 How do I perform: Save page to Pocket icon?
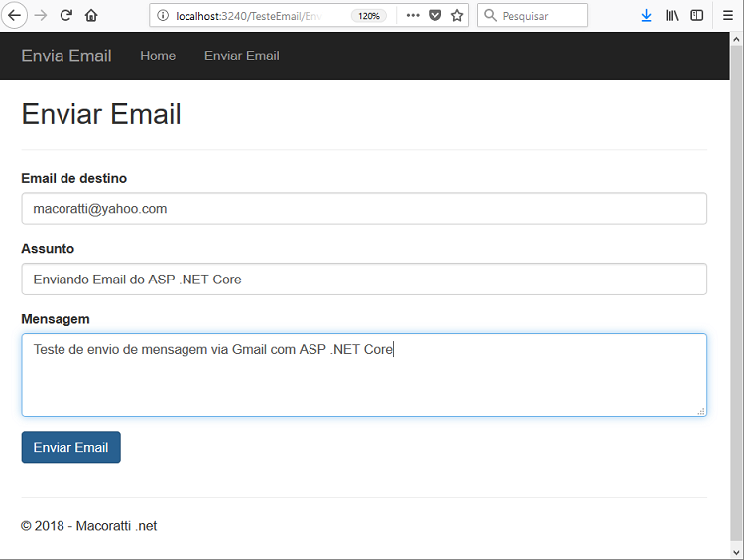click(435, 16)
